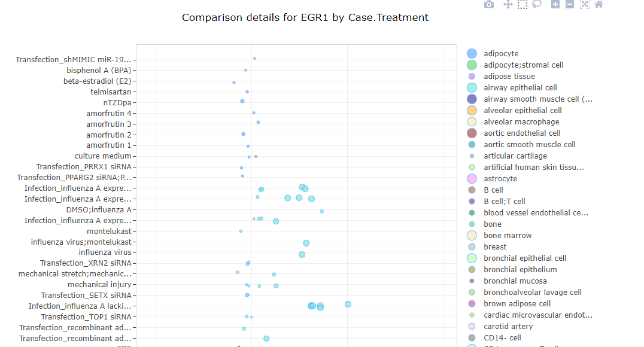Click the Autoscale axes icon
Viewport: 644px width, 347px height.
pyautogui.click(x=585, y=5)
